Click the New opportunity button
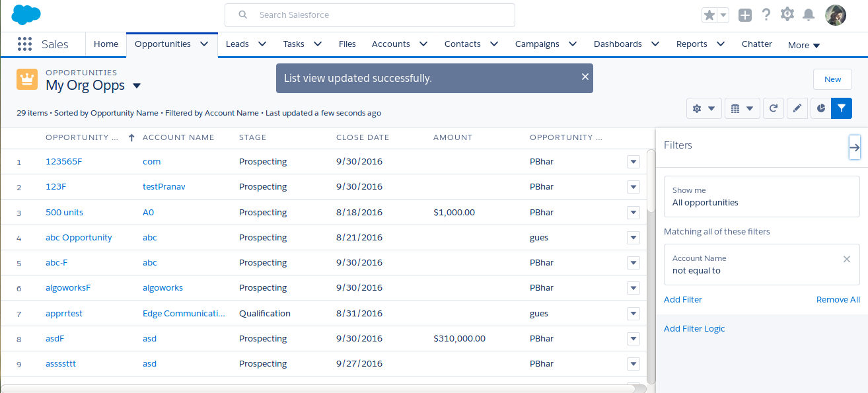This screenshot has height=393, width=868. click(832, 79)
